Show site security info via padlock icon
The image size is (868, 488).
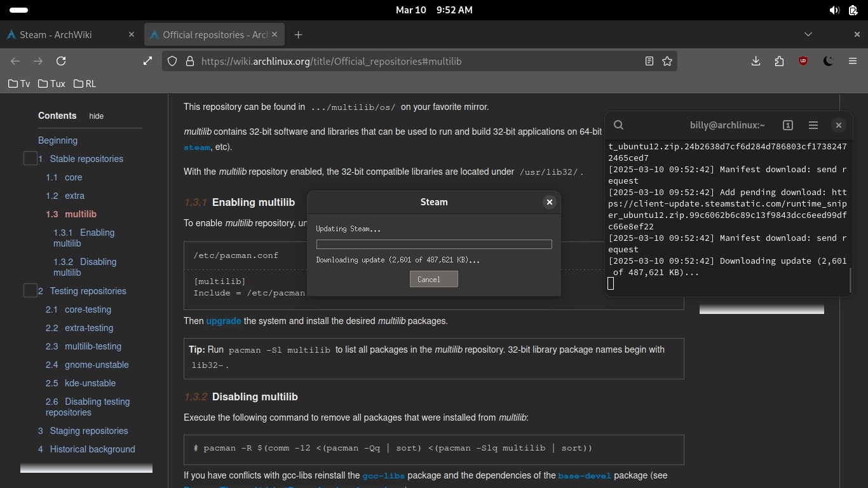click(x=189, y=61)
